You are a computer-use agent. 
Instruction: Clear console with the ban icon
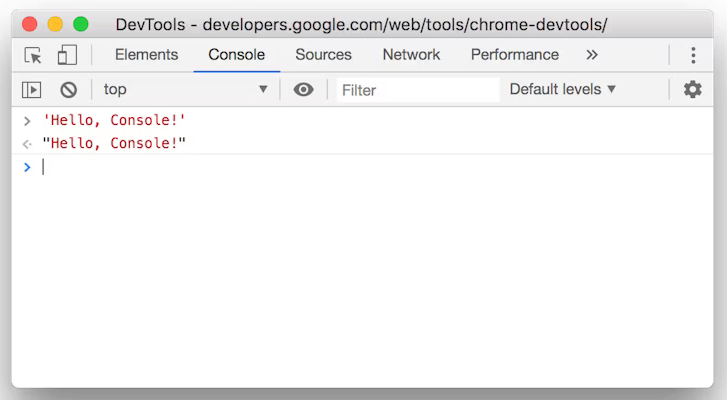68,90
